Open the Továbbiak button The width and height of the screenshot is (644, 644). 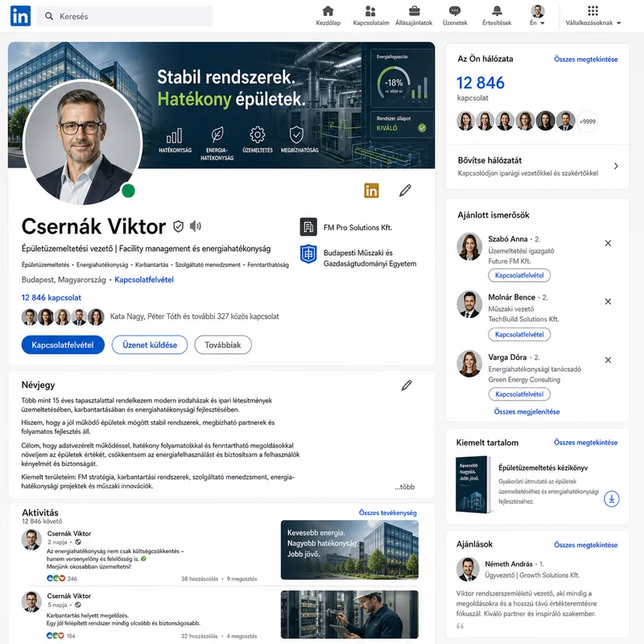pyautogui.click(x=223, y=345)
